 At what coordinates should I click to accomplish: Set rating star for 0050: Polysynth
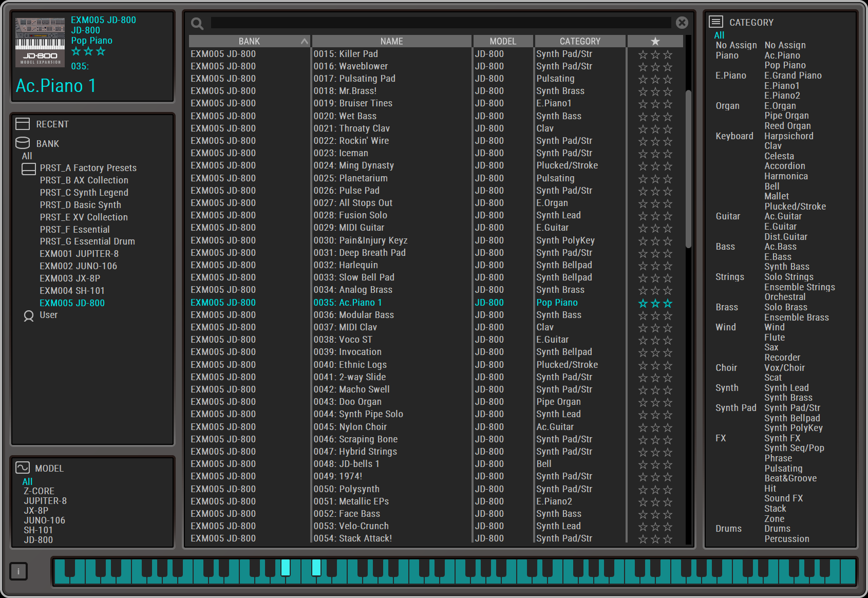click(655, 490)
